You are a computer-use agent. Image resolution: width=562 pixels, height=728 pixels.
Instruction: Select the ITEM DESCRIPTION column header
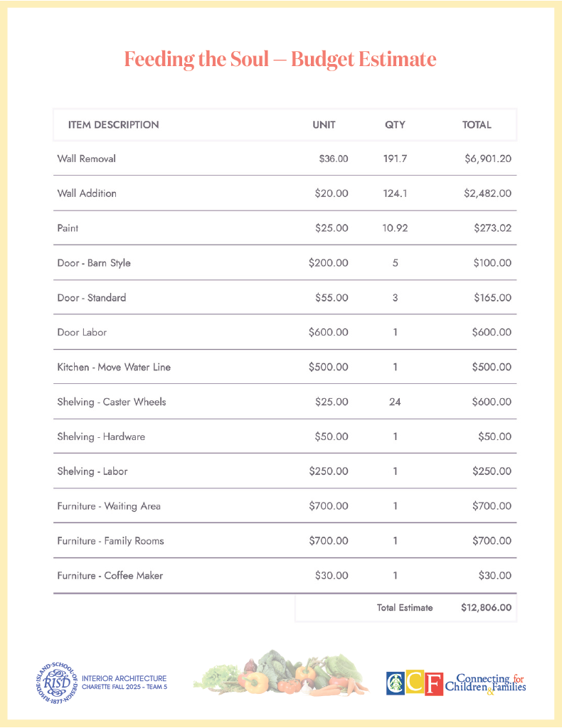[x=114, y=125]
